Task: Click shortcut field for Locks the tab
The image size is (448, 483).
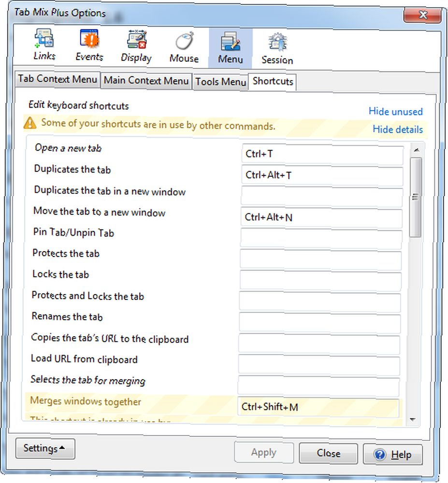Action: (x=320, y=281)
